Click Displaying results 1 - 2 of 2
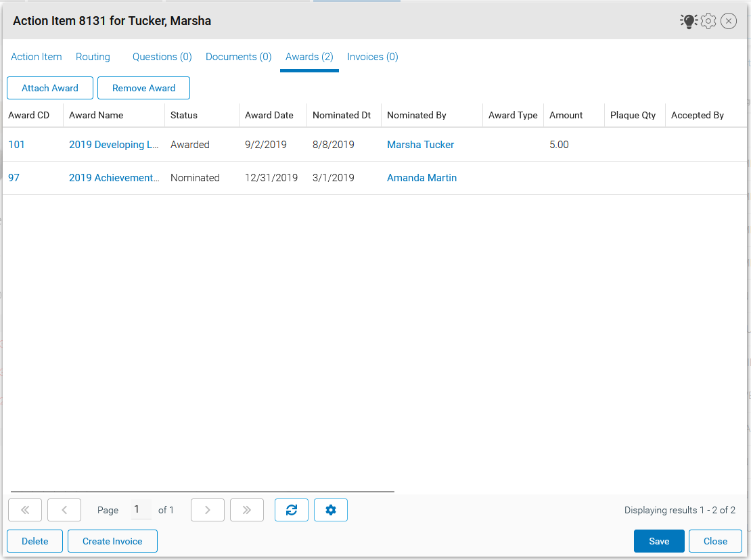This screenshot has width=751, height=560. [x=680, y=510]
